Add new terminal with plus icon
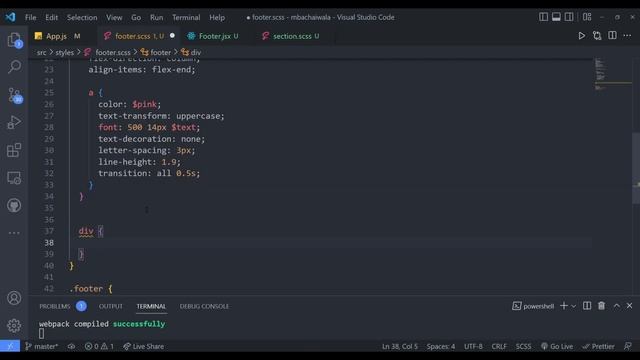 pyautogui.click(x=564, y=306)
